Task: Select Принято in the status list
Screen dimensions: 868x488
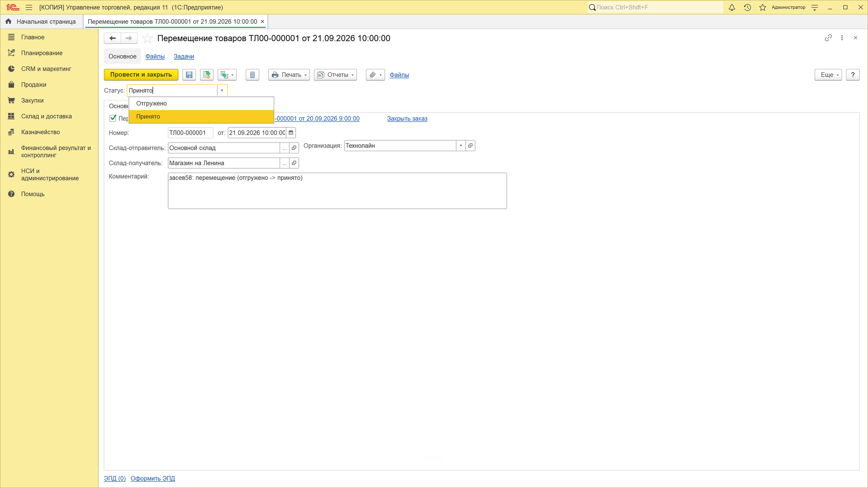Action: [201, 116]
